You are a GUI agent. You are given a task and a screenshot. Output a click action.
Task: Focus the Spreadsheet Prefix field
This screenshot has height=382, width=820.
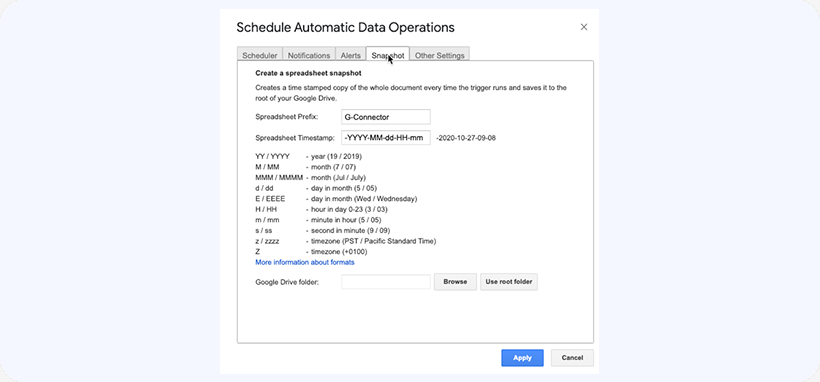(385, 117)
